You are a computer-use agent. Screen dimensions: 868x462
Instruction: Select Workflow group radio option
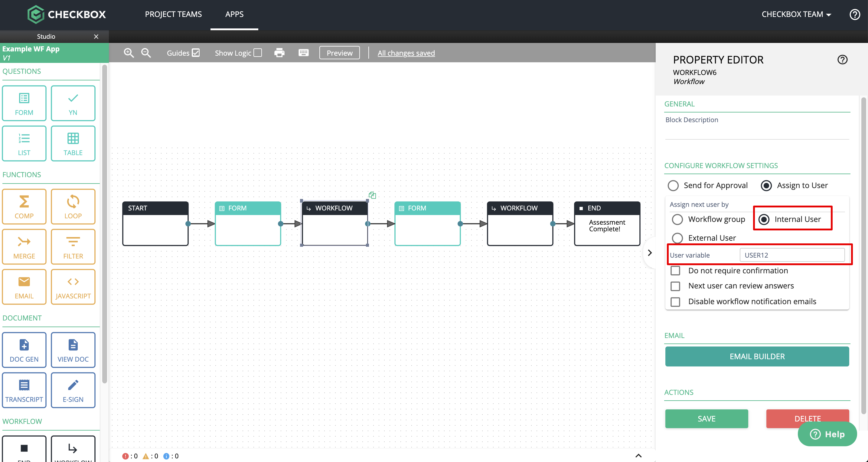[678, 220]
